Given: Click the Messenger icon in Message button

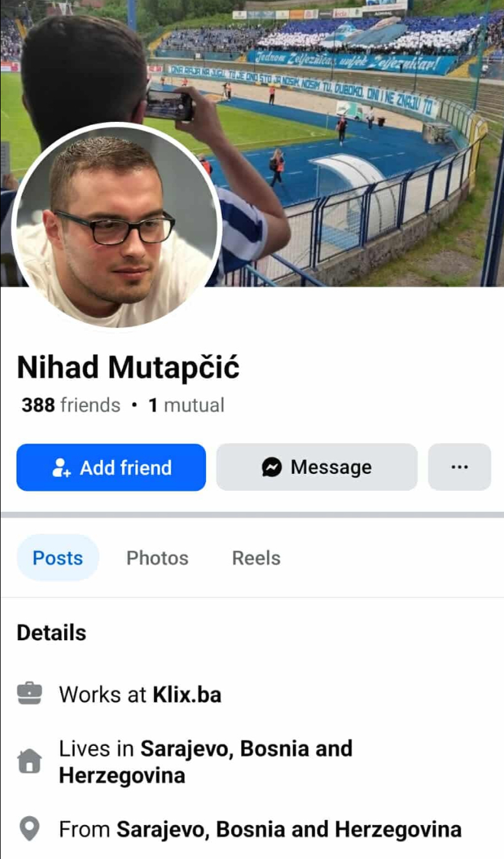Looking at the screenshot, I should (x=271, y=467).
